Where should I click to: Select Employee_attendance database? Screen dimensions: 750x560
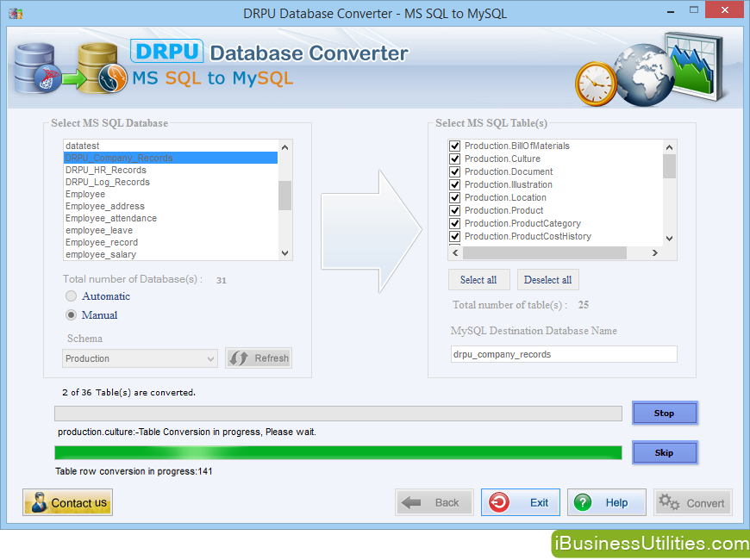[171, 218]
